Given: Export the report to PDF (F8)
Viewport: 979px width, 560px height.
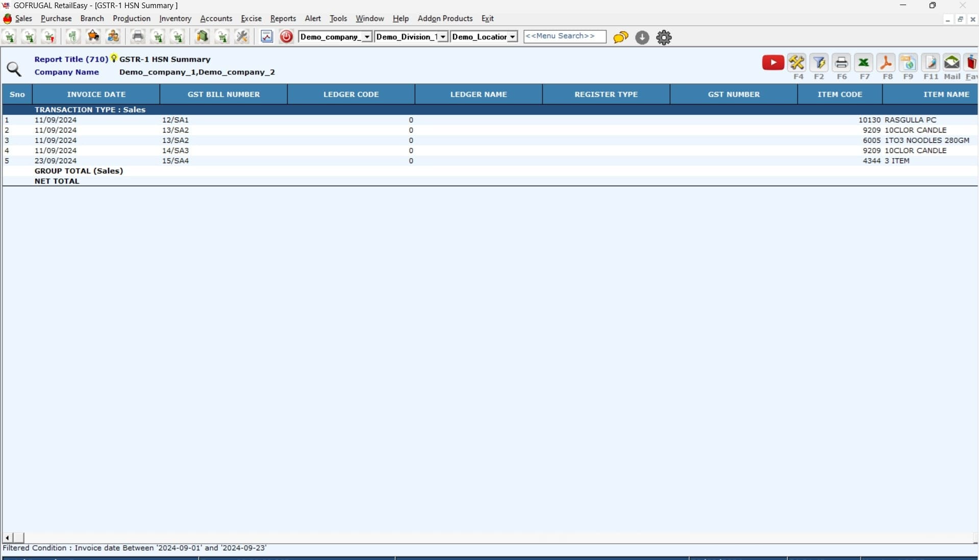Looking at the screenshot, I should point(886,63).
